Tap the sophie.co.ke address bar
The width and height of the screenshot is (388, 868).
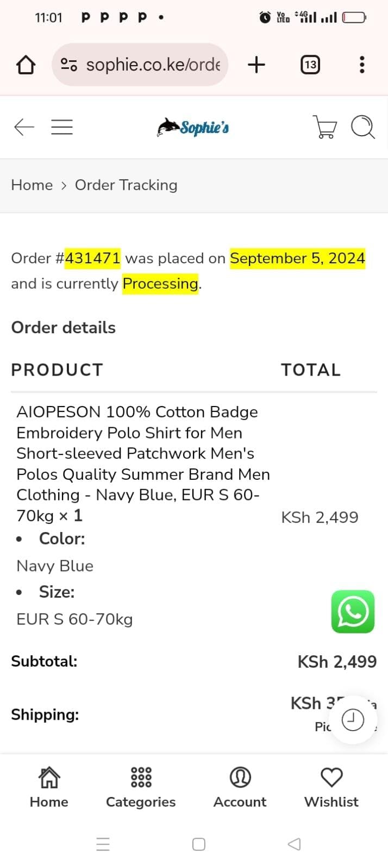point(153,65)
